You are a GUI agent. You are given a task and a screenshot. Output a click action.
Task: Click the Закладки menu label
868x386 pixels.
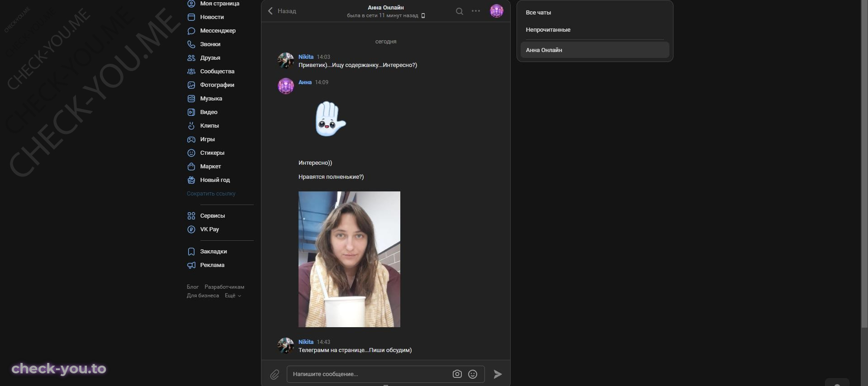pos(213,252)
